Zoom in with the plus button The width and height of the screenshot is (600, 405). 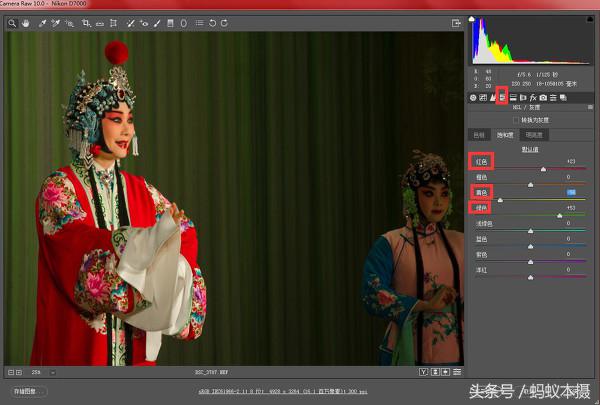point(19,372)
